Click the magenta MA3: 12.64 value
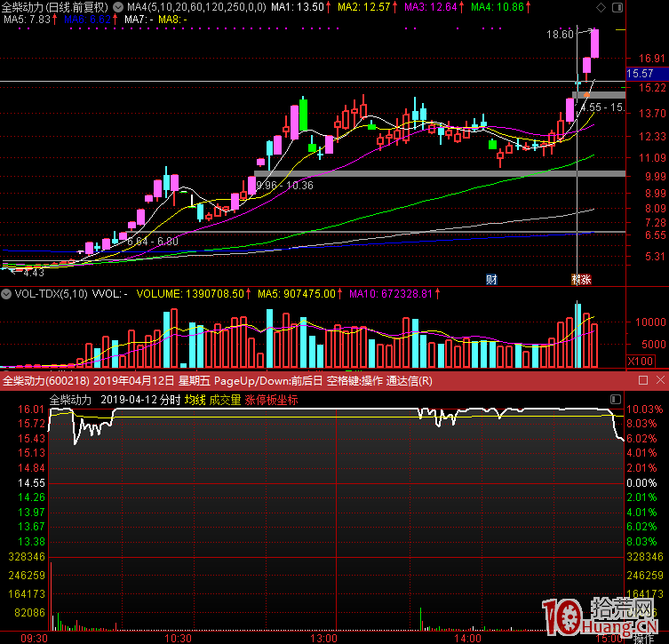This screenshot has height=644, width=669. pyautogui.click(x=431, y=7)
